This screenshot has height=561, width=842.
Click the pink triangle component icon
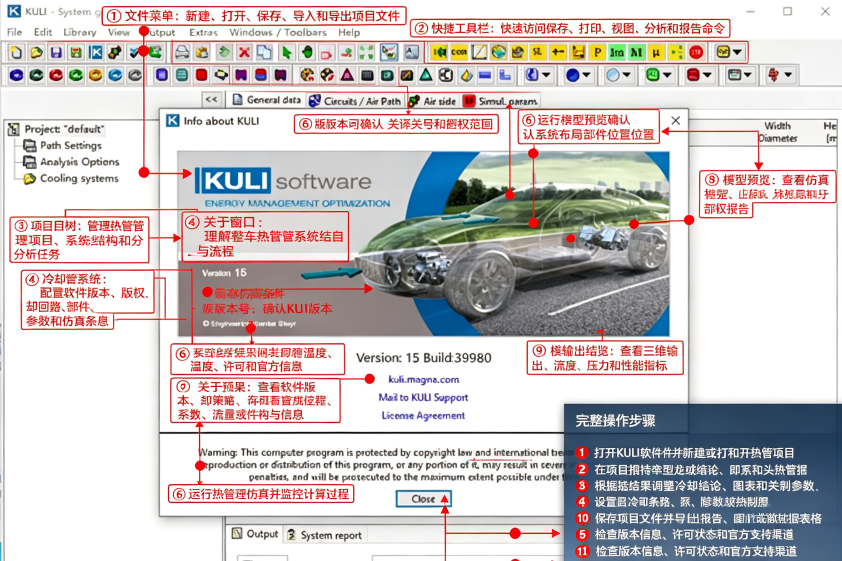(347, 75)
